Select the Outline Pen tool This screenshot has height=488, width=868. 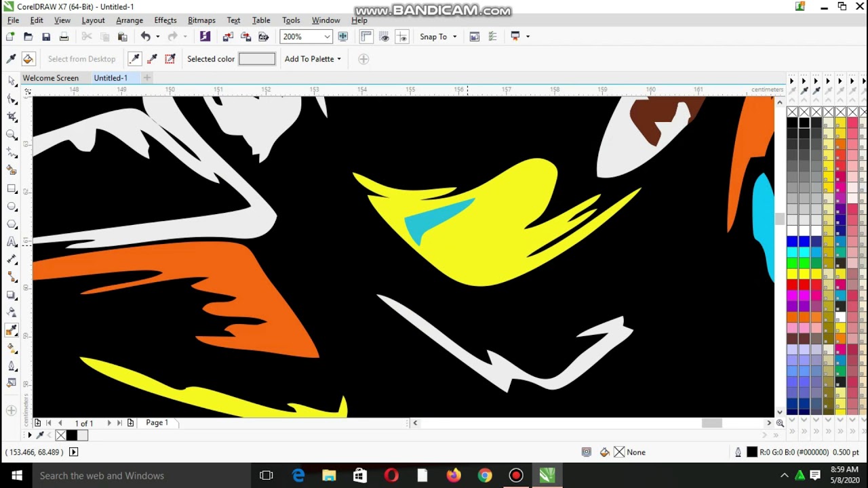pyautogui.click(x=12, y=366)
